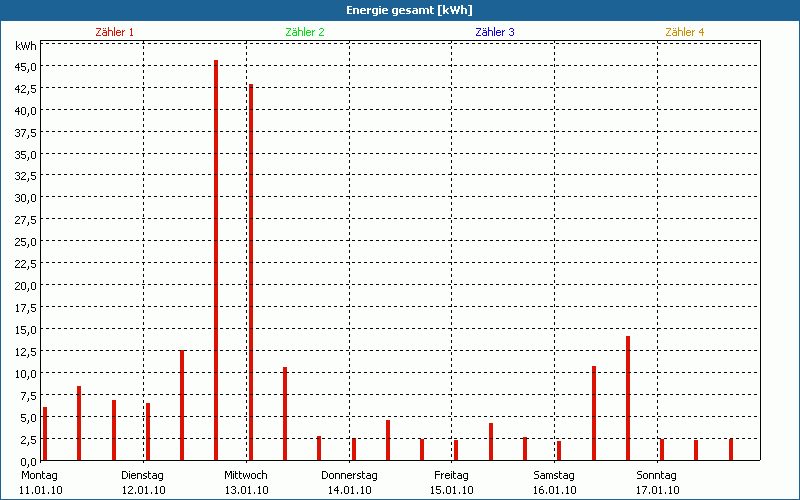Screen dimensions: 800x500
Task: Click the 30,0 y-axis value
Action: [26, 198]
